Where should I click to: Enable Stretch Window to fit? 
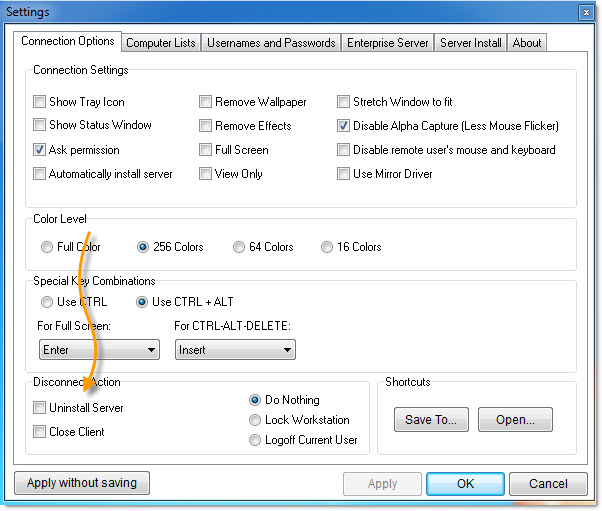[343, 102]
